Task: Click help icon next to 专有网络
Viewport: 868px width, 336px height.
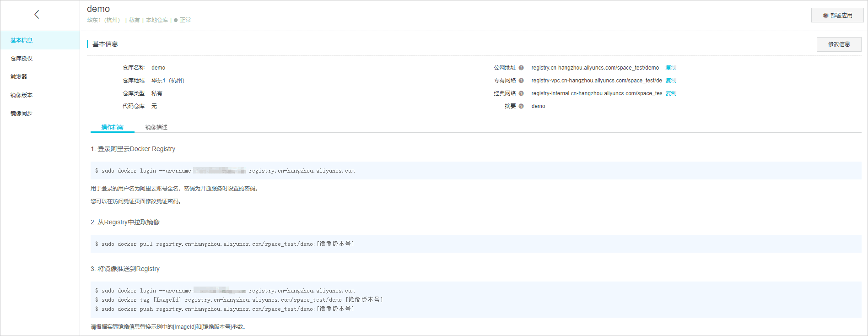Action: point(521,81)
